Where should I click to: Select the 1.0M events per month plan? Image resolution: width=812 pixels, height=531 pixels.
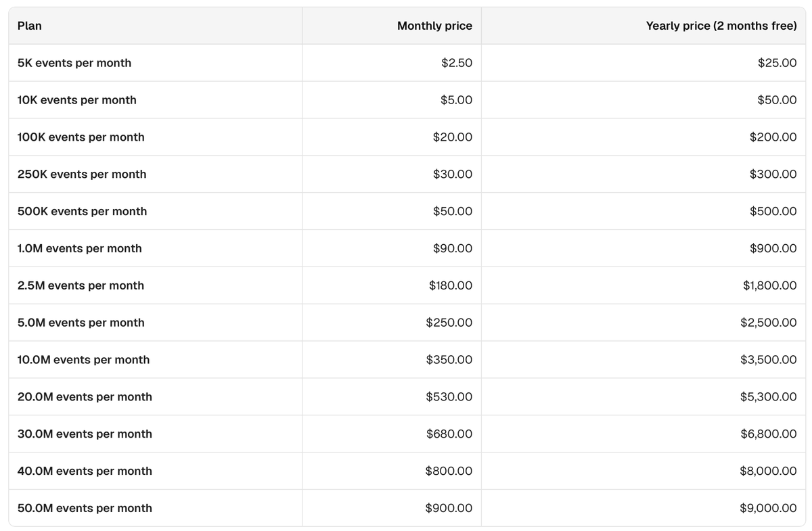pyautogui.click(x=80, y=248)
